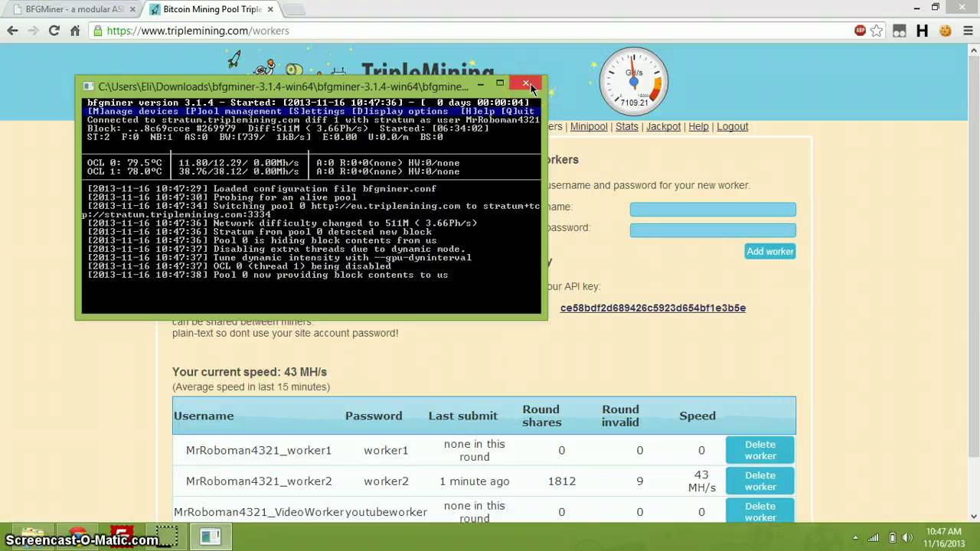This screenshot has width=980, height=551.
Task: Bookmark this page with star icon
Action: tap(877, 31)
